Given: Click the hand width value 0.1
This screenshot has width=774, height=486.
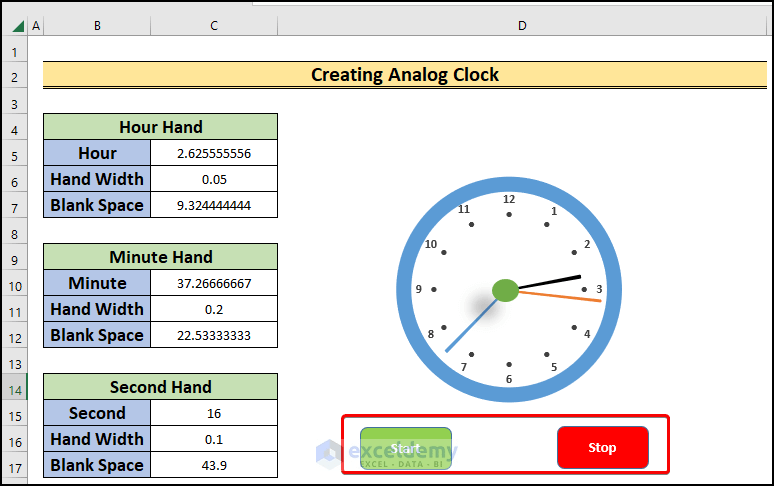Looking at the screenshot, I should tap(214, 439).
